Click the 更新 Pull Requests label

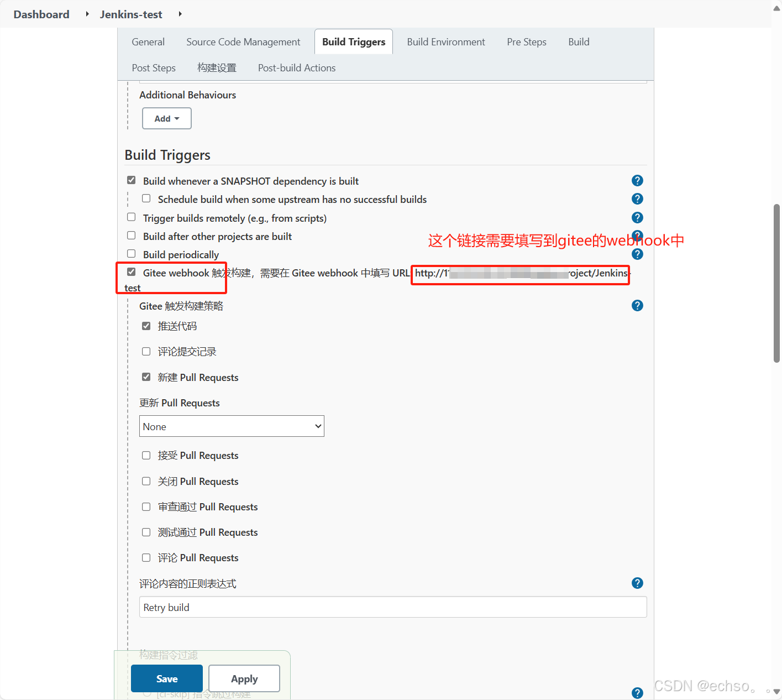click(180, 403)
